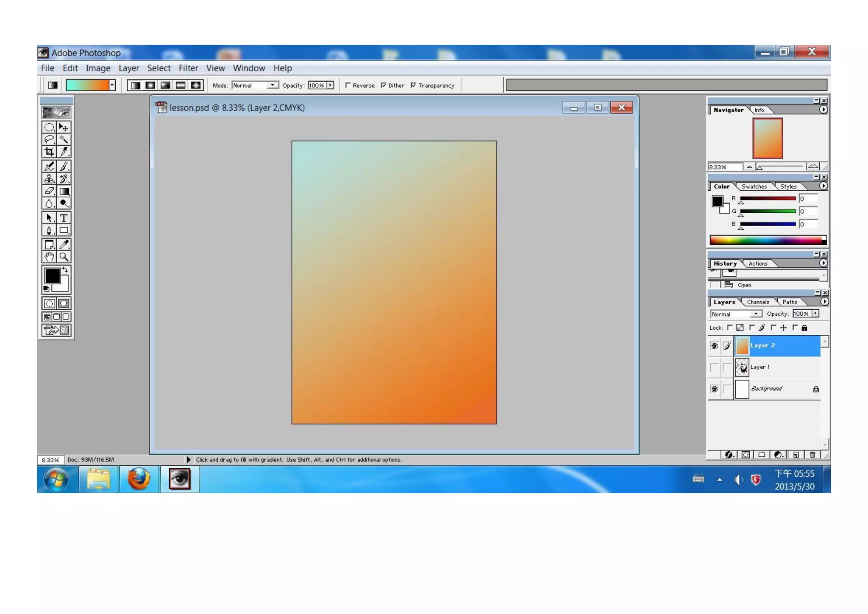Viewport: 868px width, 614px height.
Task: Open Layers panel Opacity arrow
Action: (x=815, y=314)
